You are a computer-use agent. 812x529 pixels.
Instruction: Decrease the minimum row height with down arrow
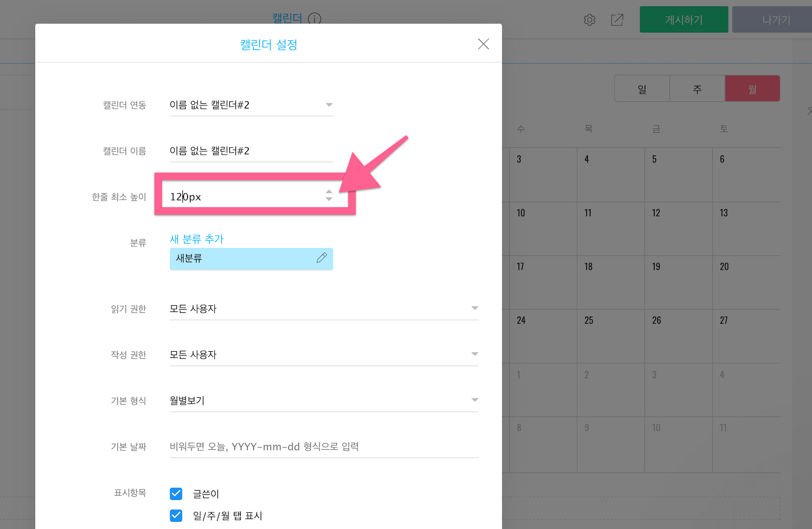[329, 200]
